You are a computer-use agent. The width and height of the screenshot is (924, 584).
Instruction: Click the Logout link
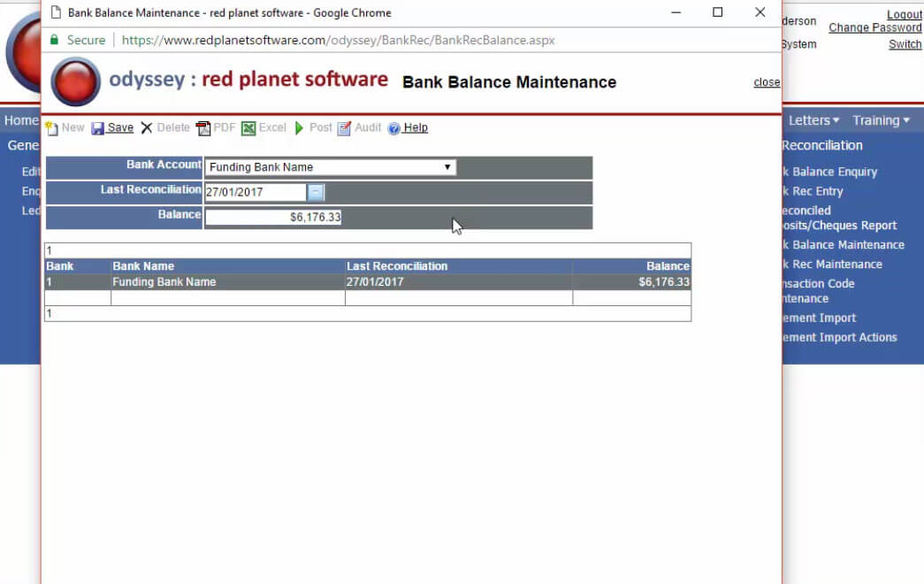pyautogui.click(x=904, y=14)
